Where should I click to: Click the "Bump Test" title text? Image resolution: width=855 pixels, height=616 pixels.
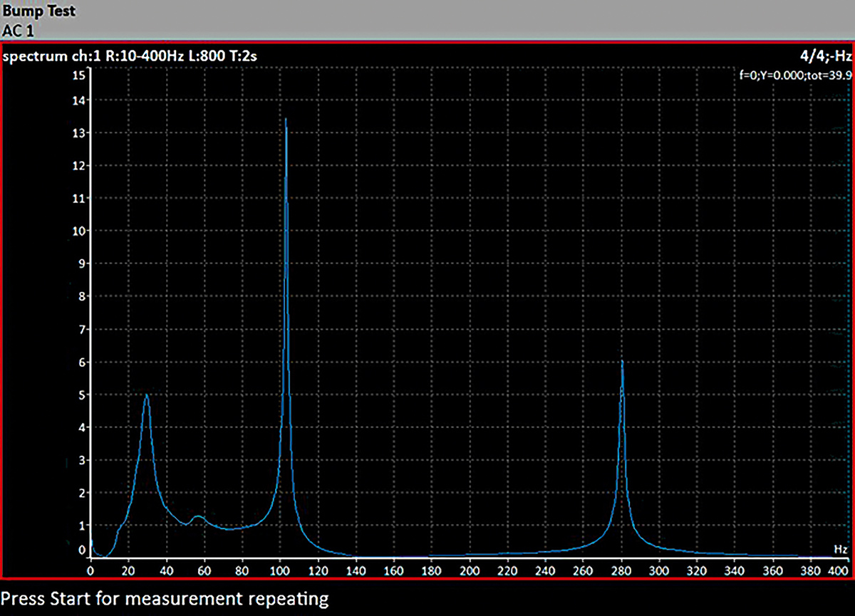pos(38,11)
